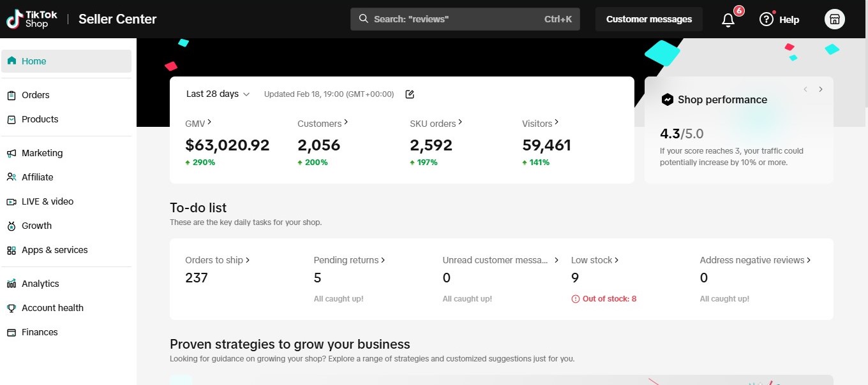
Task: Click the Account health trophy icon
Action: pos(11,308)
